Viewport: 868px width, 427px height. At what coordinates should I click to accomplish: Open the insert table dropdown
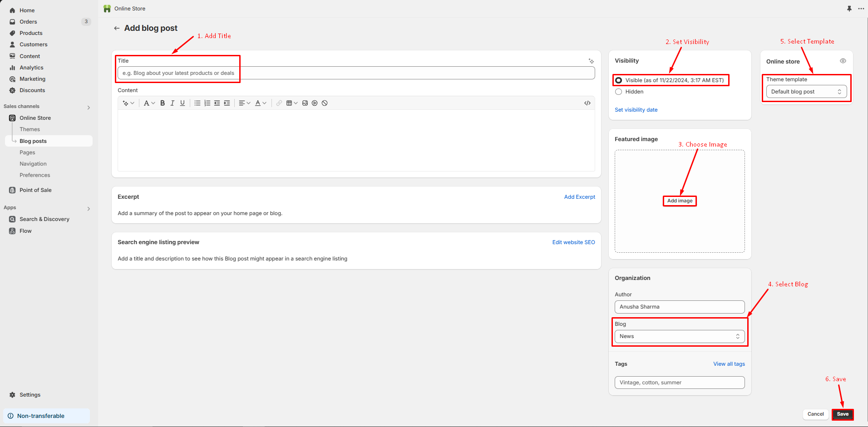(292, 103)
